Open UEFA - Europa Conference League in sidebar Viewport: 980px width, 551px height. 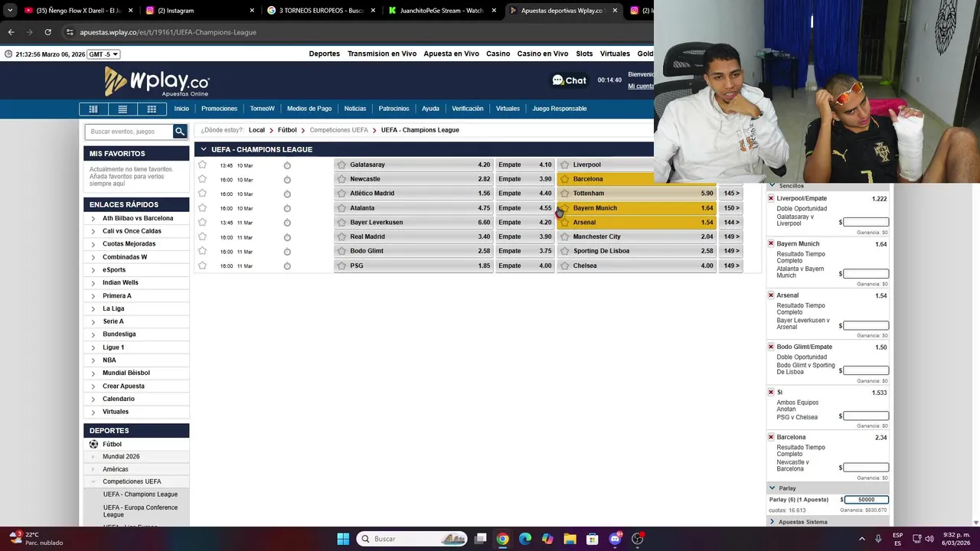pyautogui.click(x=140, y=511)
